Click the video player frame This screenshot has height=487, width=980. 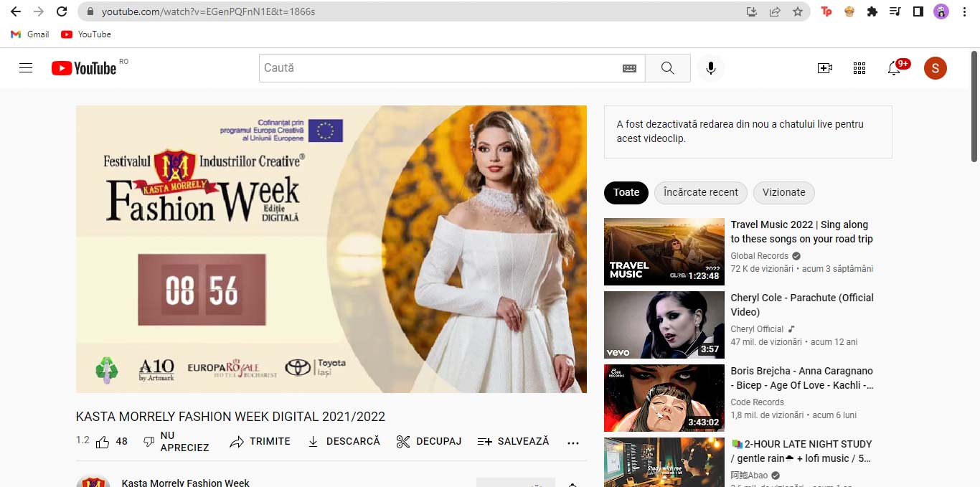coord(331,249)
